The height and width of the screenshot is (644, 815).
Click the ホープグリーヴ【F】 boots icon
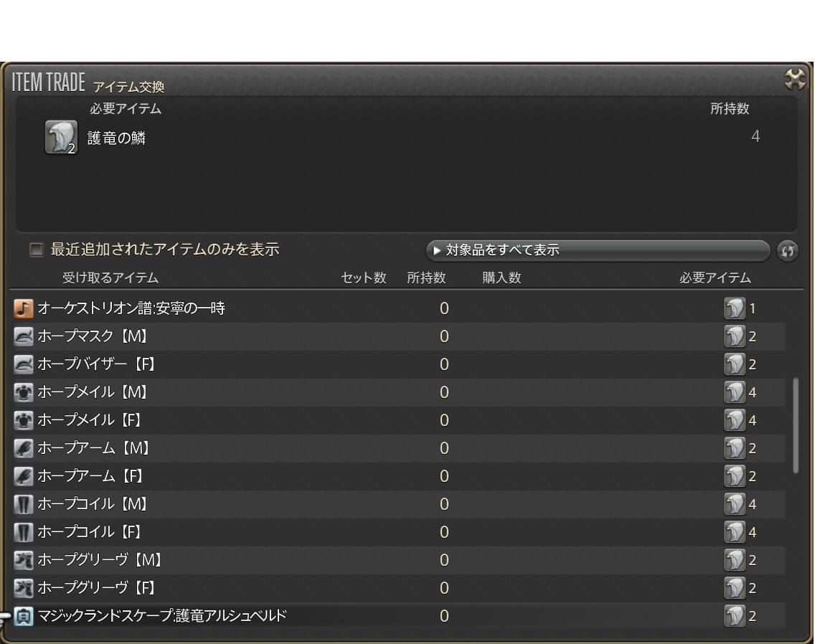(x=24, y=588)
